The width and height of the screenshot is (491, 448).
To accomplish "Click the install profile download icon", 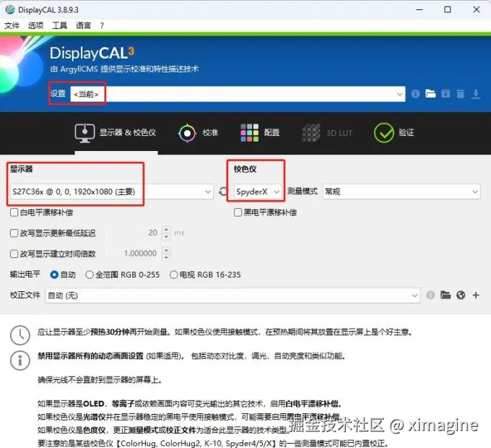I will click(476, 94).
